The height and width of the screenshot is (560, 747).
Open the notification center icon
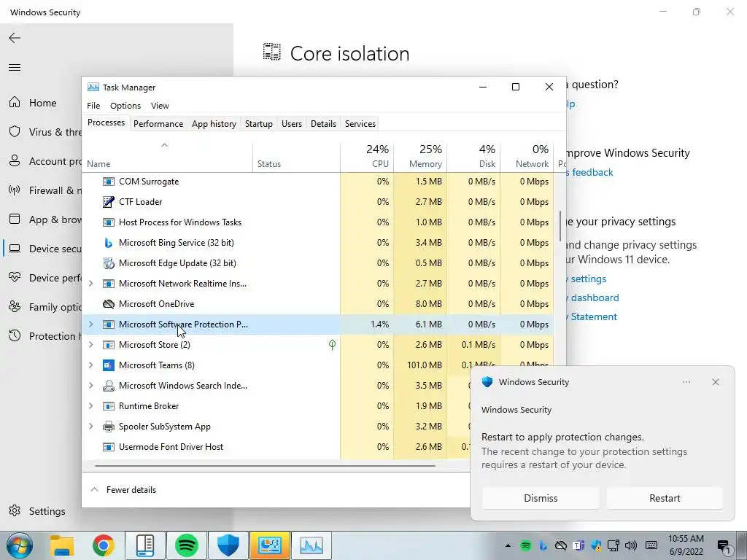coord(724,546)
